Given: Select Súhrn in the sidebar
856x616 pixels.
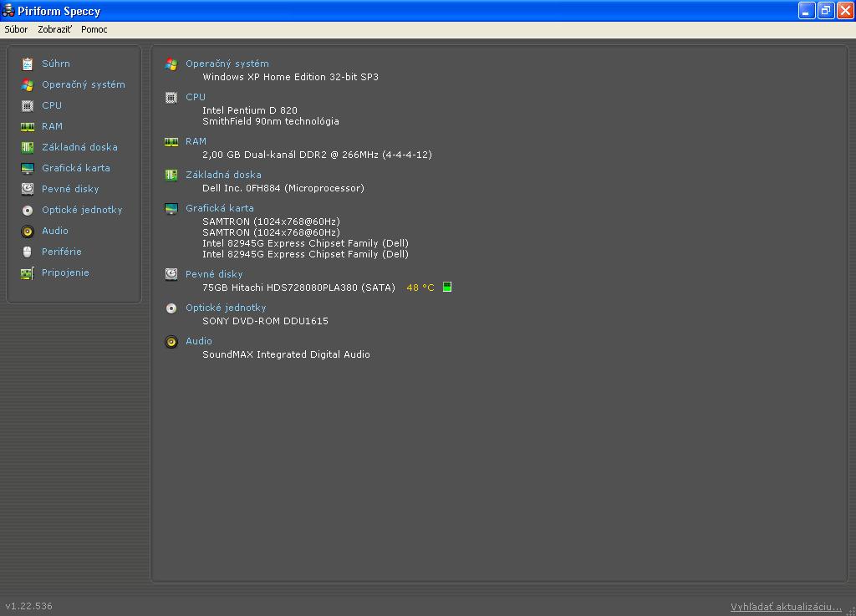Looking at the screenshot, I should 56,64.
